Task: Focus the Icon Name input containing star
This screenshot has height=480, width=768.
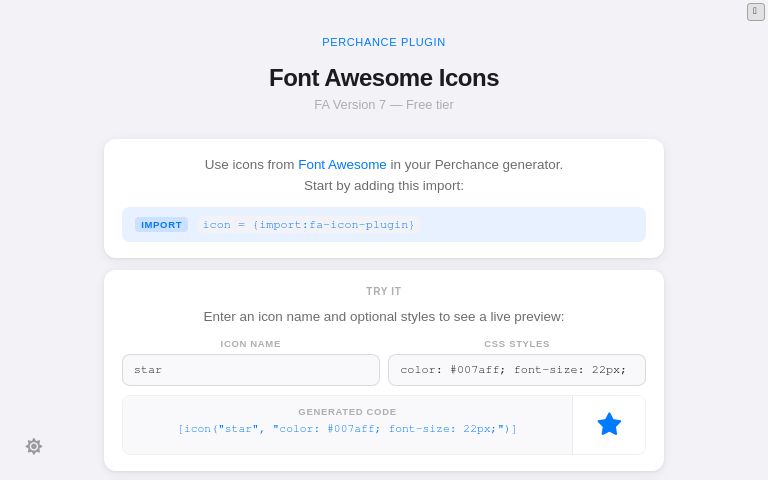Action: [251, 370]
